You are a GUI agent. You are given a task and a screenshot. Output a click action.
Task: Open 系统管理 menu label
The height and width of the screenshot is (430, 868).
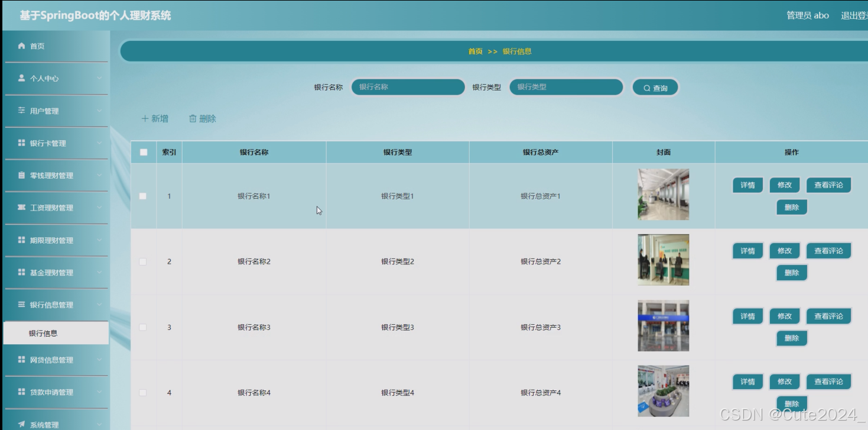[x=44, y=425]
